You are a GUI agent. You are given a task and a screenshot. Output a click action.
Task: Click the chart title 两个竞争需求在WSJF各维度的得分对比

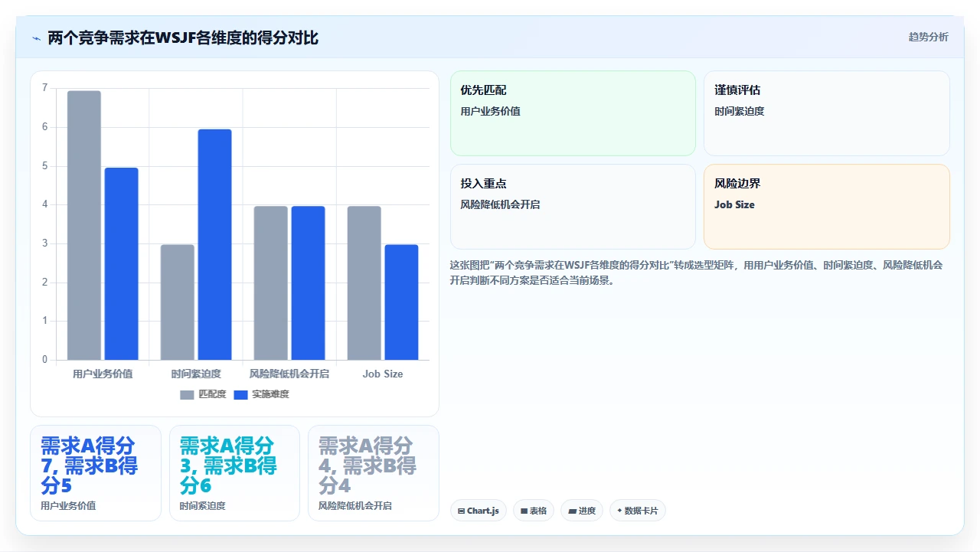183,38
